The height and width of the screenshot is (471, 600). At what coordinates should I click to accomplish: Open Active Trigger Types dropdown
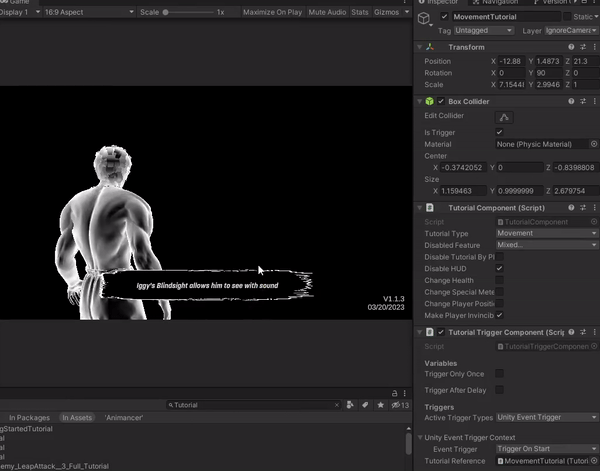pyautogui.click(x=547, y=417)
